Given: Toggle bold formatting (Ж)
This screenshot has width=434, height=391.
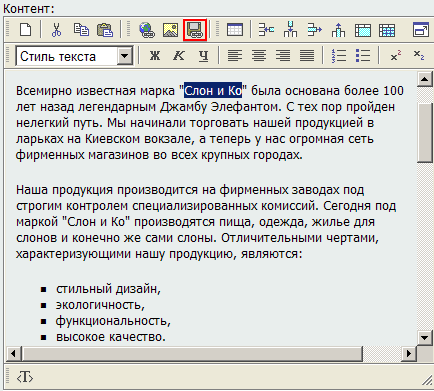Looking at the screenshot, I should [x=155, y=55].
